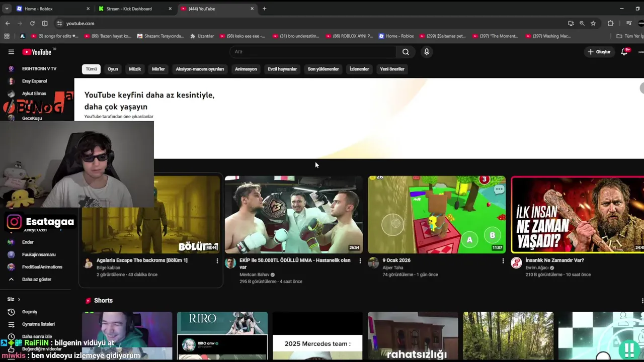Click the Oluştur create button
The width and height of the screenshot is (644, 362).
tap(599, 52)
